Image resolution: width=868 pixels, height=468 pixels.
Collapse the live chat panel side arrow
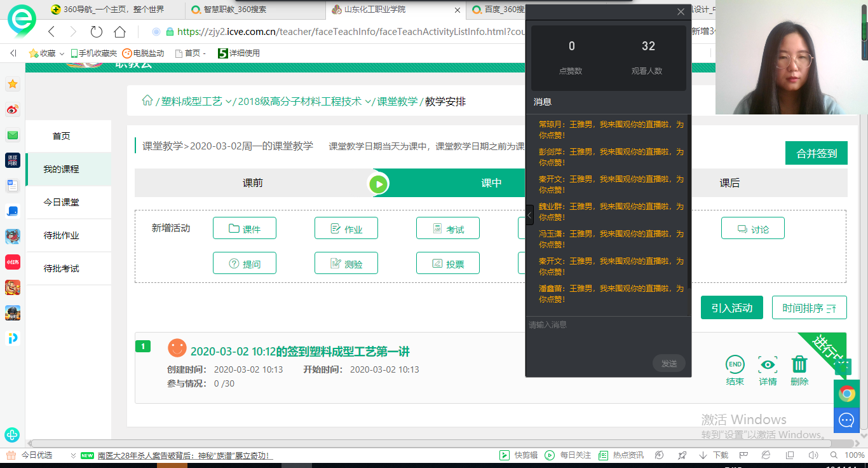click(x=529, y=215)
